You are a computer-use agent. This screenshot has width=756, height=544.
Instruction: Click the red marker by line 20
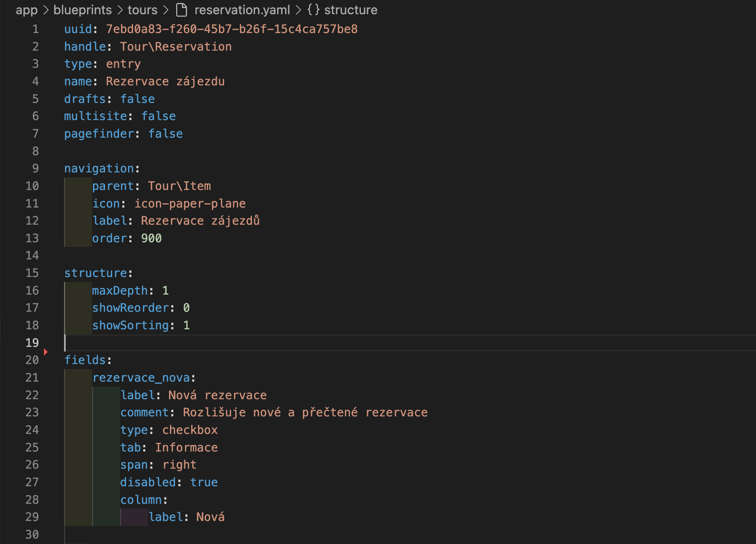coord(46,352)
